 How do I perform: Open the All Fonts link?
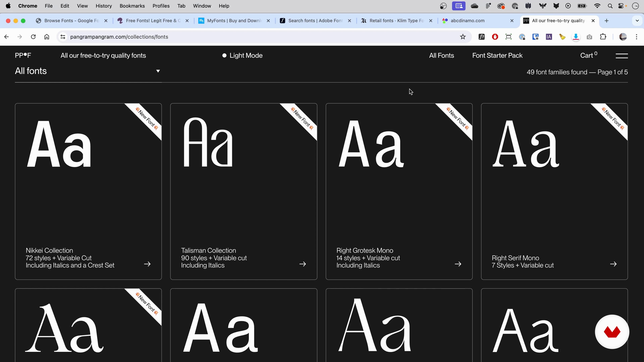442,55
